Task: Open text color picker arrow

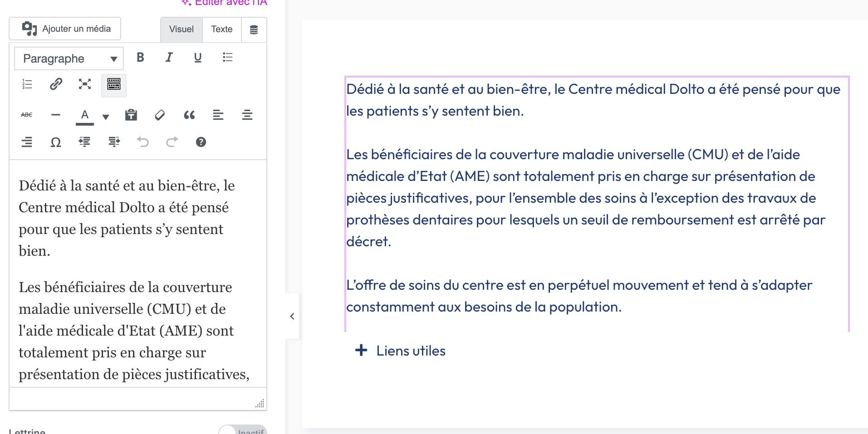Action: (106, 117)
